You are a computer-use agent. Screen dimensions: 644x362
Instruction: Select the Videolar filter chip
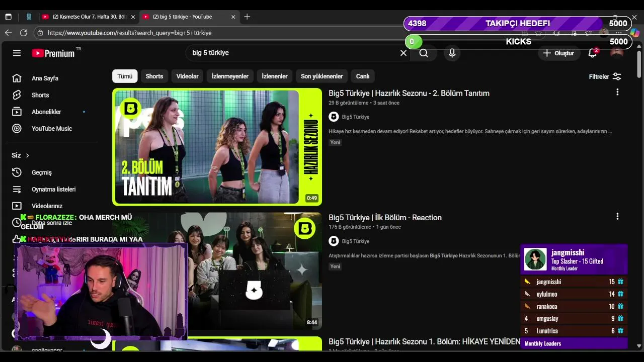tap(187, 76)
